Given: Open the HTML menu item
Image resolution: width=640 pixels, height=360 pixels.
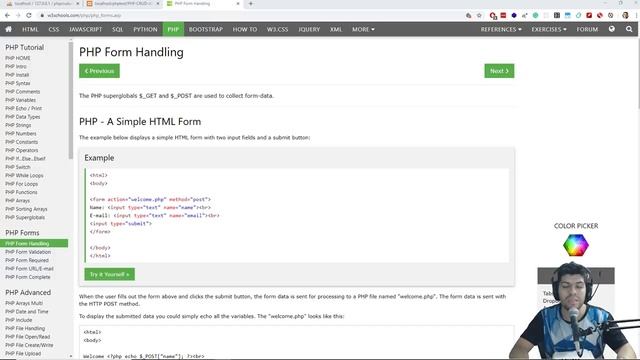Looking at the screenshot, I should [x=30, y=29].
